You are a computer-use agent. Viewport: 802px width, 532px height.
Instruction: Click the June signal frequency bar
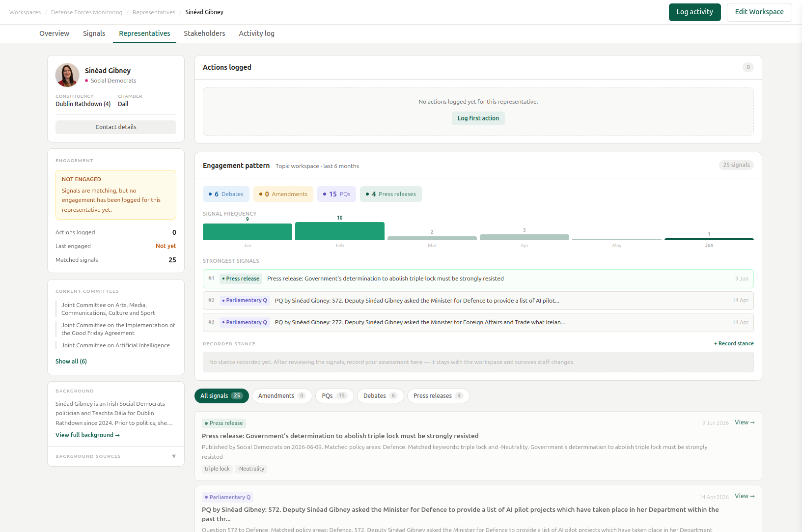coord(709,239)
